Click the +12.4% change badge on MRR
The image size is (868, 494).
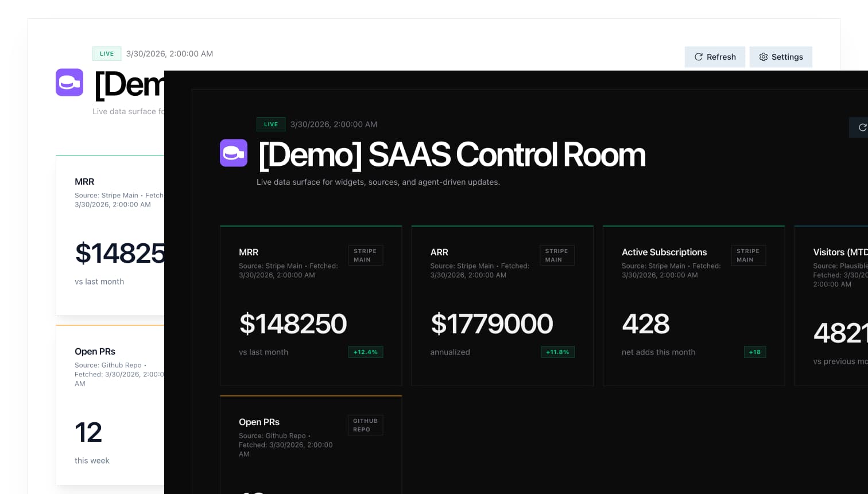click(366, 352)
